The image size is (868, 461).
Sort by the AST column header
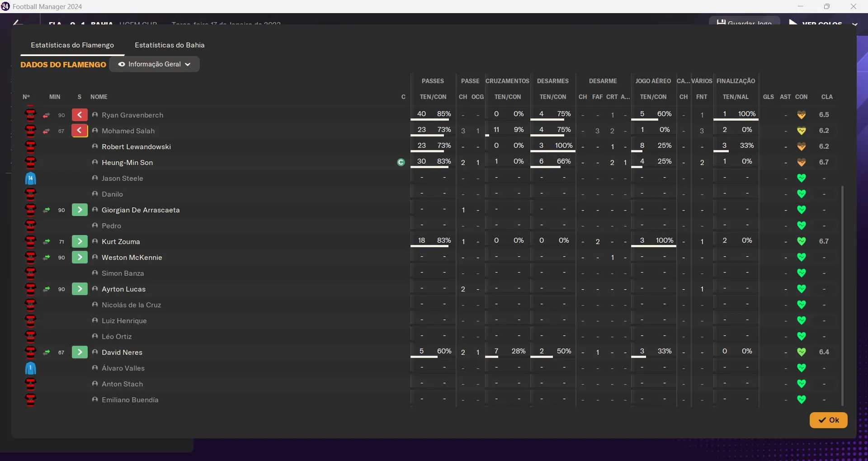coord(785,97)
